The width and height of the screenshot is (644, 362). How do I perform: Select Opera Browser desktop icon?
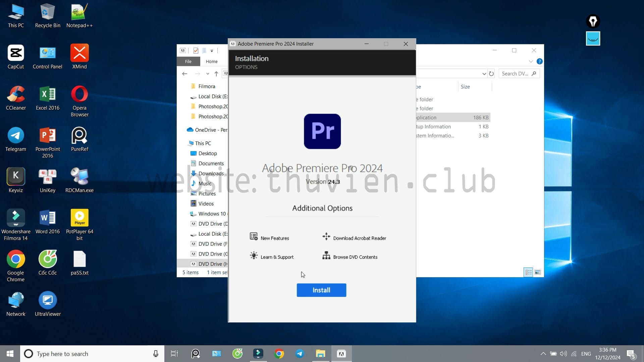tap(79, 101)
